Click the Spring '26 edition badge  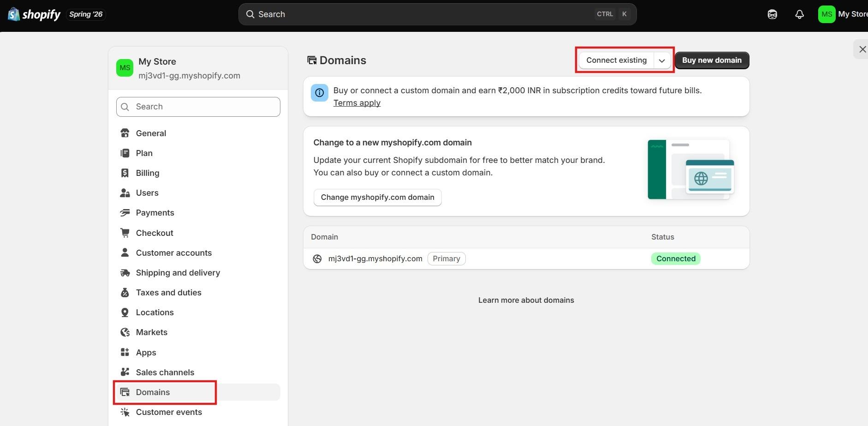[x=86, y=14]
